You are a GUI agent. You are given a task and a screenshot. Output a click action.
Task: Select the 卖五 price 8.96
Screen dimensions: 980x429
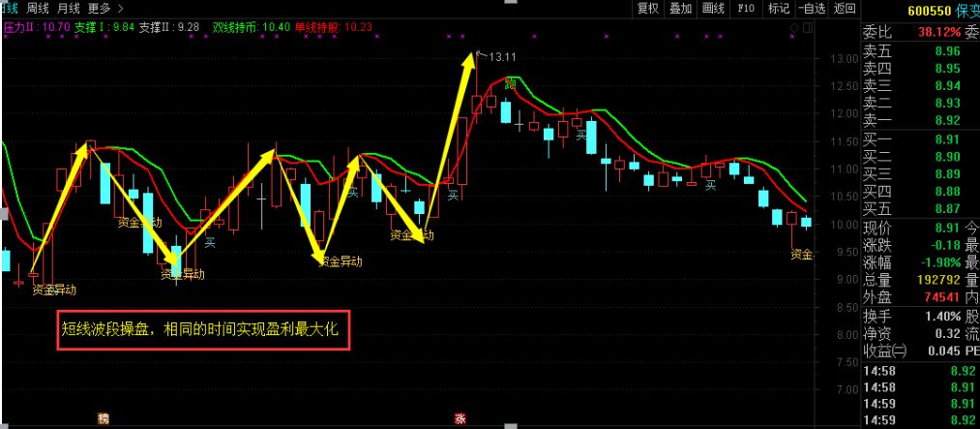coord(947,51)
